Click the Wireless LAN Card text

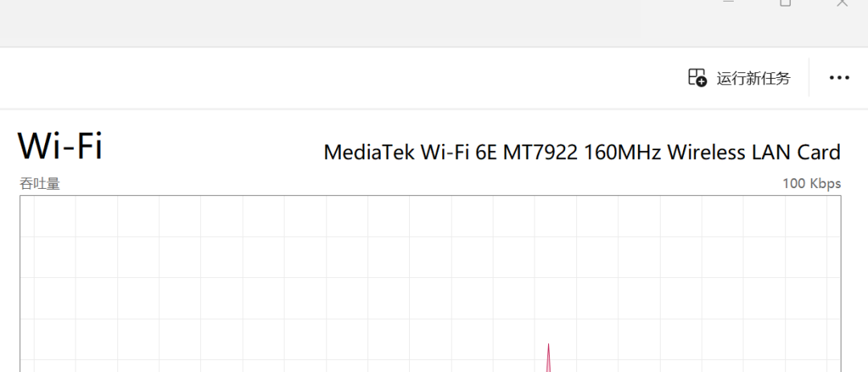[x=754, y=152]
